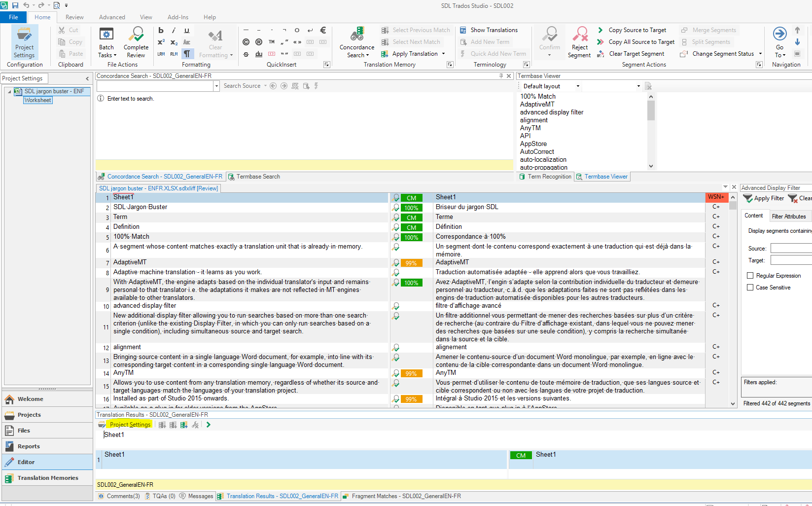Image resolution: width=812 pixels, height=506 pixels.
Task: Open Comments(3) tab
Action: click(x=119, y=496)
